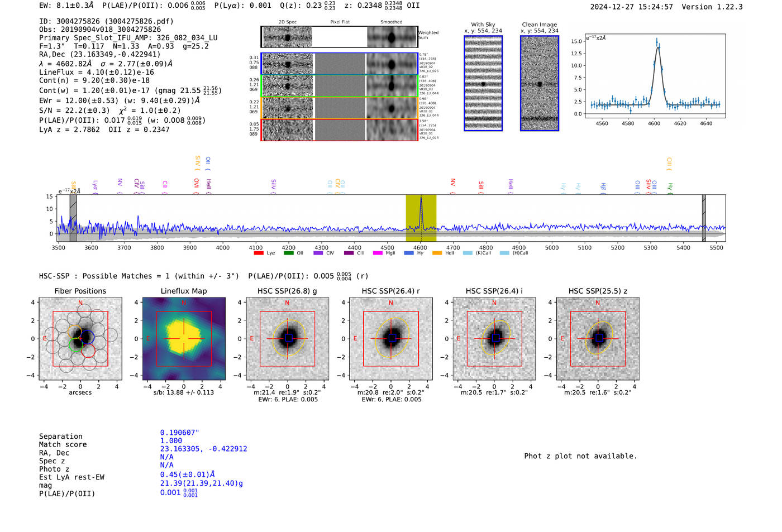
Task: Click the LineFlux = 4.10(±0.12)e-16 value
Action: point(97,72)
